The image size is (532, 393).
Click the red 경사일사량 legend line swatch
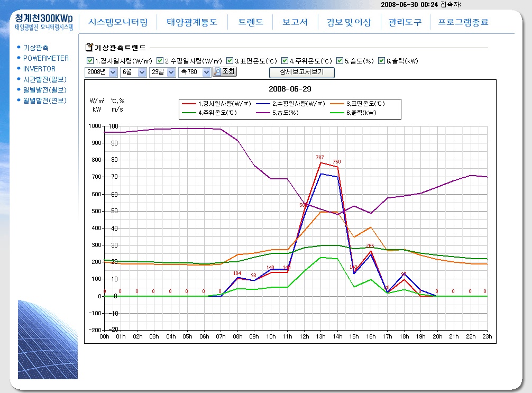[x=189, y=104]
